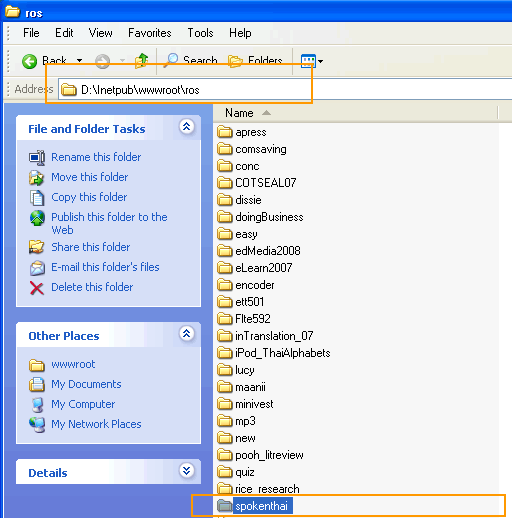Open the Back history dropdown arrow
Image resolution: width=512 pixels, height=518 pixels.
click(79, 61)
